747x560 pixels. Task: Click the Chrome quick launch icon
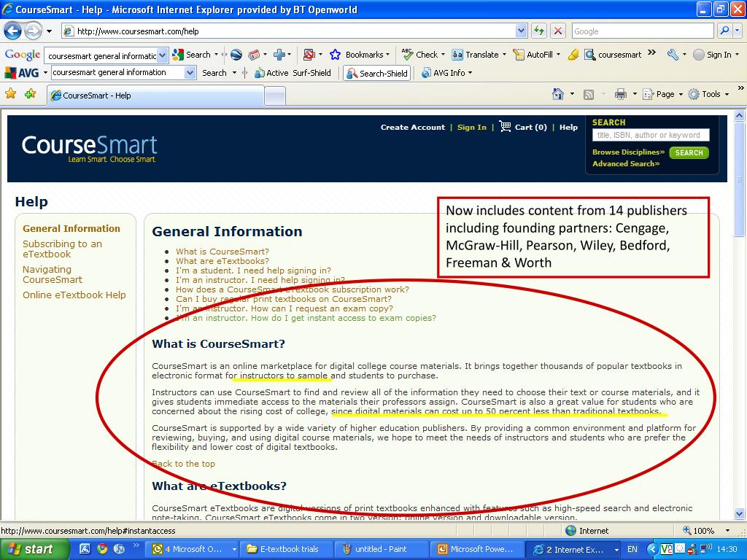coord(102,549)
